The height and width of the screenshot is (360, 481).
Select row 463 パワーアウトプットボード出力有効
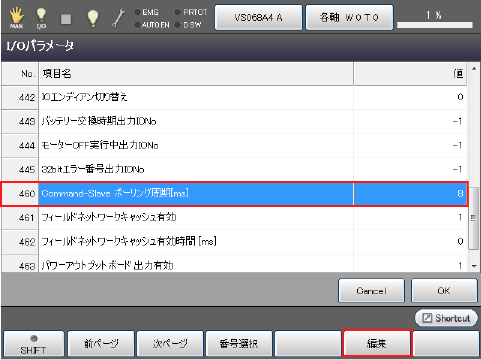coord(234,264)
